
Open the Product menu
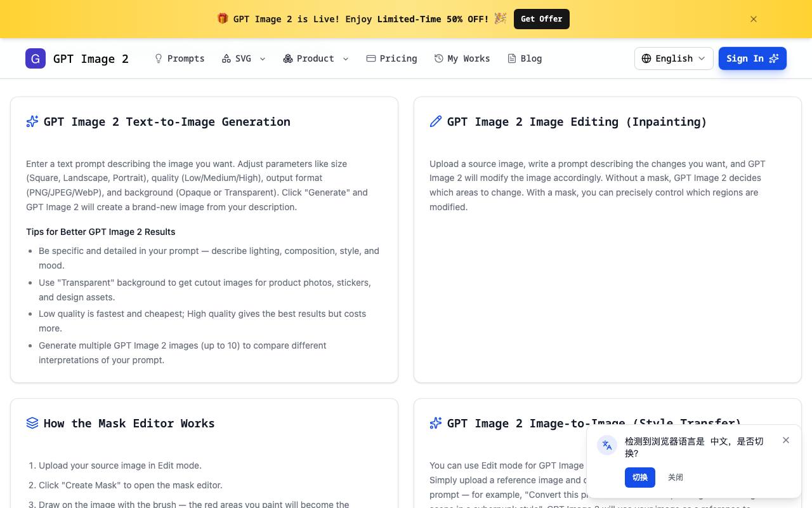click(316, 58)
